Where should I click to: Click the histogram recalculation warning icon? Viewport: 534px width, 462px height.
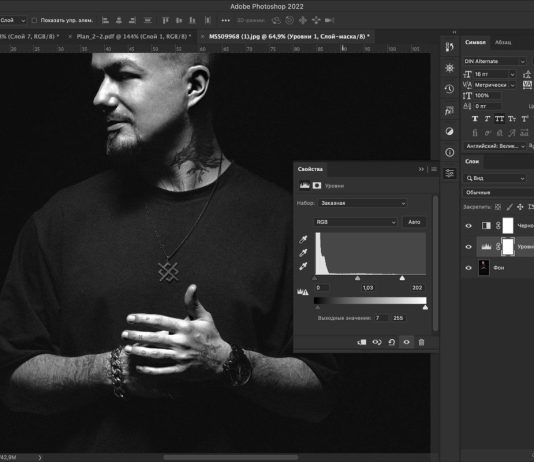(x=302, y=292)
